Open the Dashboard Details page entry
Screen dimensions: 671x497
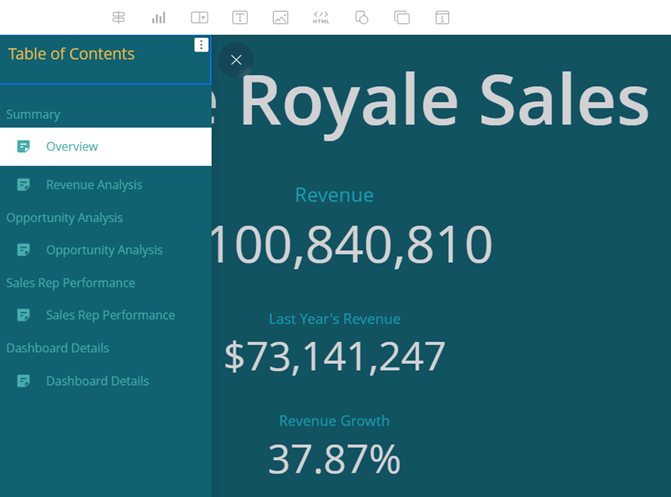click(x=106, y=381)
